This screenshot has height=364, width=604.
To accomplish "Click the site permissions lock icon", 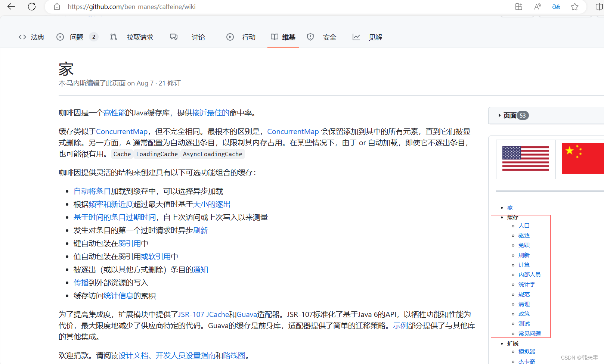I will pos(57,6).
